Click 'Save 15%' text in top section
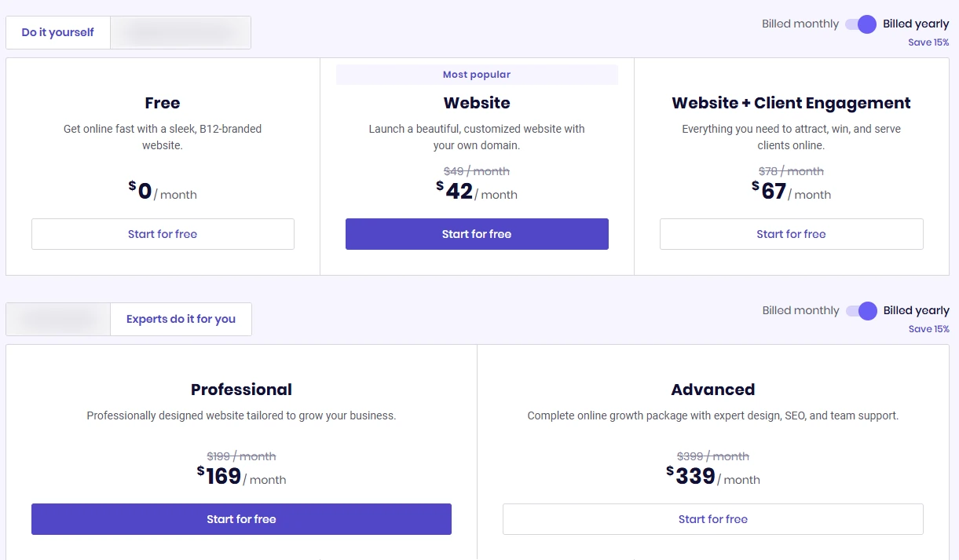This screenshot has width=959, height=560. 928,42
